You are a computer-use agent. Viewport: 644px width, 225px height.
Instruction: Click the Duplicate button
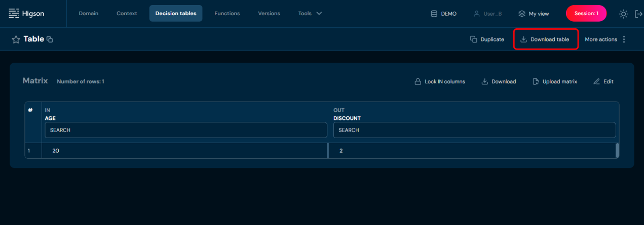pos(487,39)
